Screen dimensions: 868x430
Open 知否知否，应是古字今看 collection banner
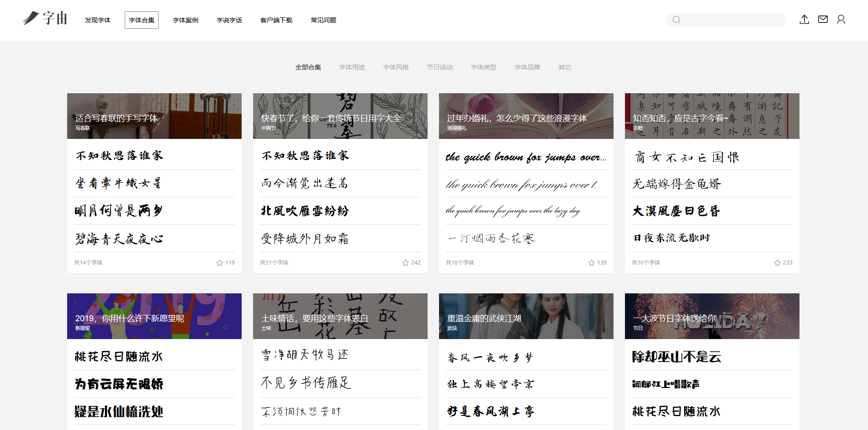coord(712,116)
